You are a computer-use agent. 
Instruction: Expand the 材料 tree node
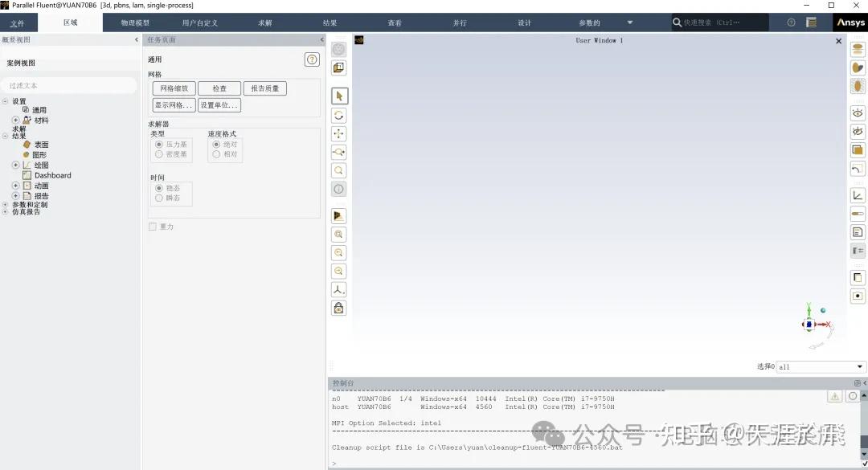(x=16, y=120)
